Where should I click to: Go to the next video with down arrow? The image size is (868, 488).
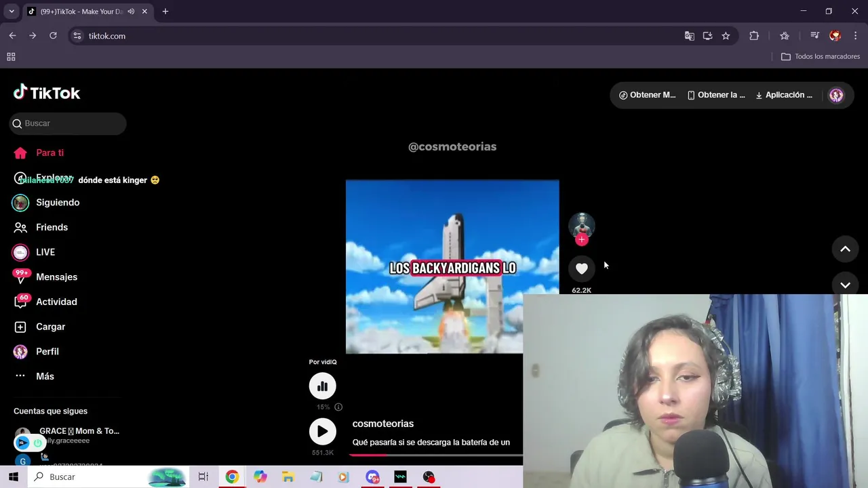point(845,285)
